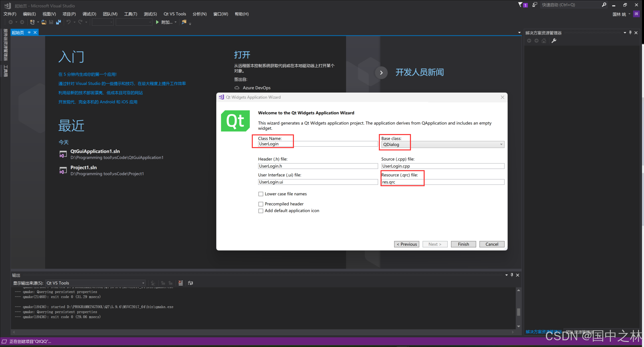Click the New Project toolbar icon
The image size is (644, 347).
coord(32,22)
